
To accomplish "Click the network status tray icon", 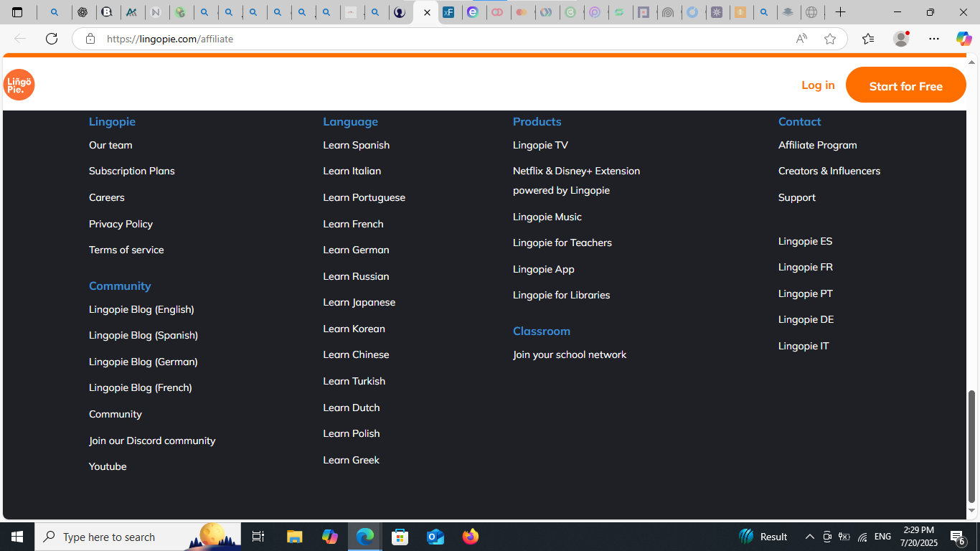I will pyautogui.click(x=862, y=537).
